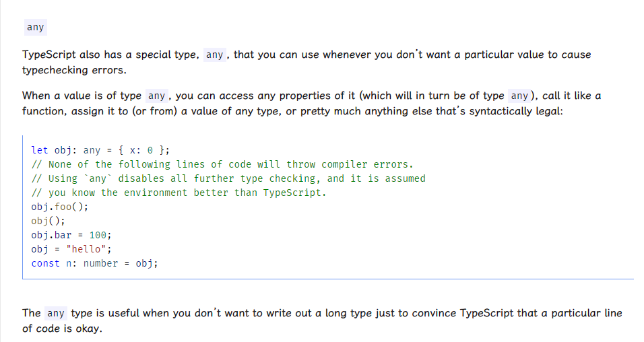
Task: Click 'any' after 'value is of type'
Action: point(156,96)
